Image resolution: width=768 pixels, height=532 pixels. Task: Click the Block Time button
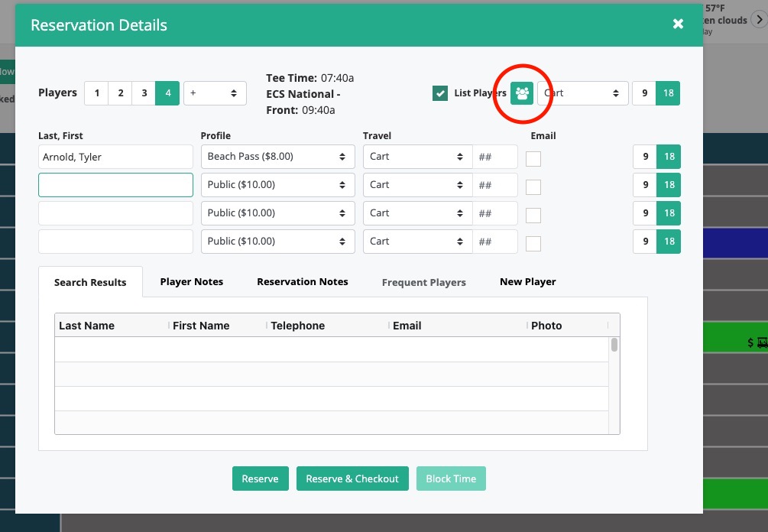[x=451, y=478]
